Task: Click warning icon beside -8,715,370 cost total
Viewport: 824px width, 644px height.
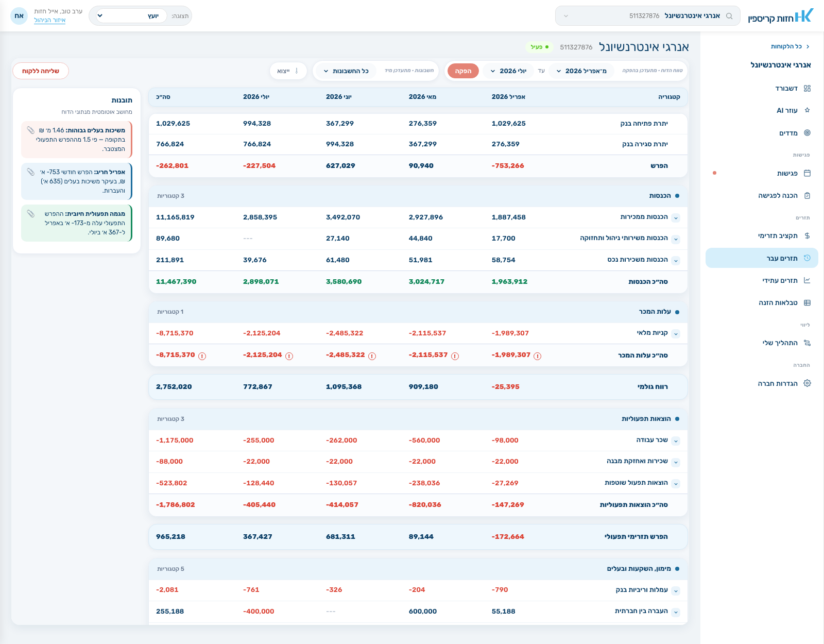Action: point(202,356)
